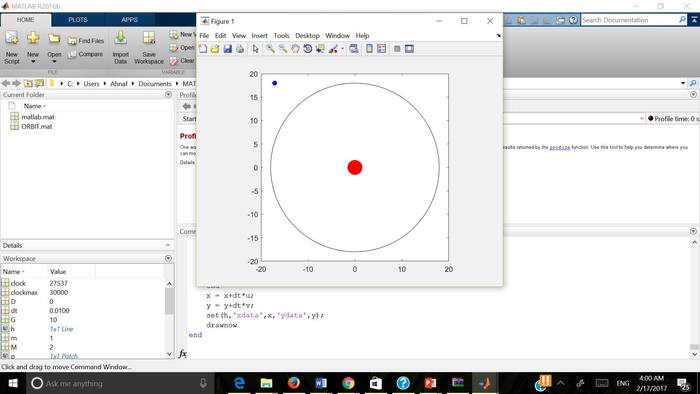
Task: Click in the Search Documentation field
Action: (629, 20)
